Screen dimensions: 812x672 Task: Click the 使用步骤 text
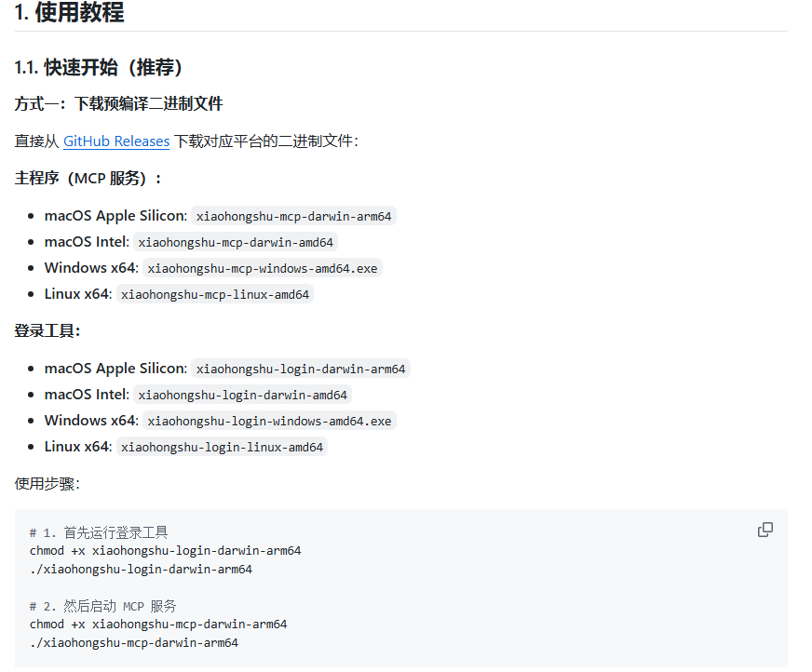coord(47,484)
